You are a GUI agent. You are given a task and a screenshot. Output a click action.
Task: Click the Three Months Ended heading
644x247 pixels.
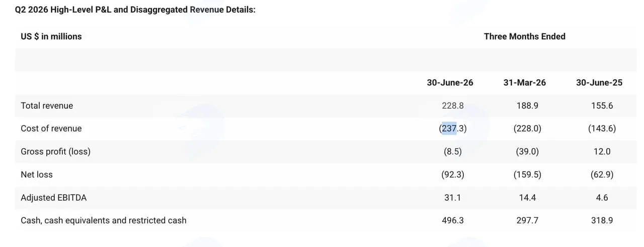tap(524, 36)
